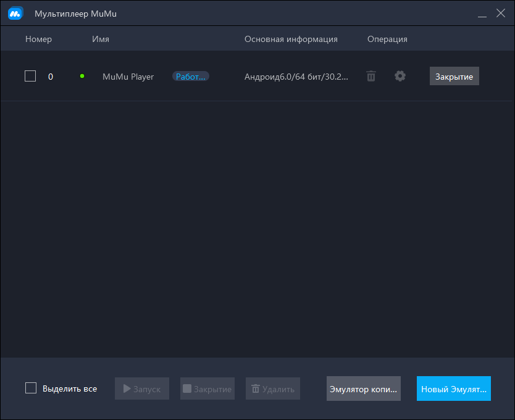Open MuMu Player settings gear icon

(400, 76)
